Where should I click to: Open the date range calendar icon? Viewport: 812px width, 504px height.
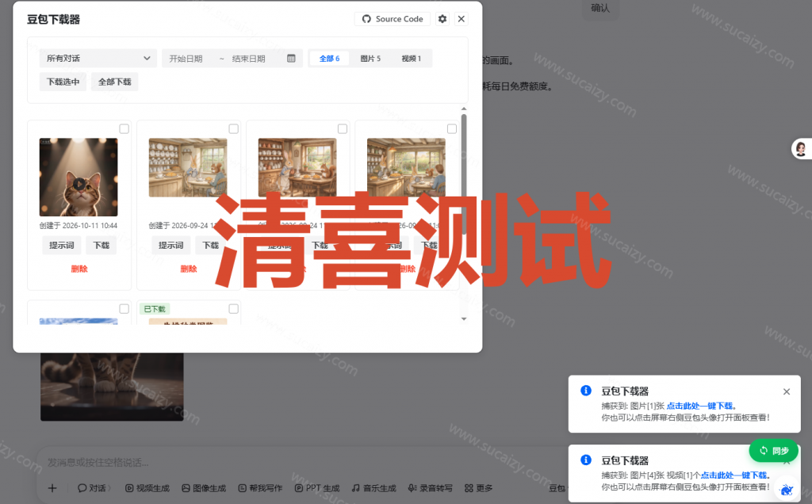click(x=291, y=59)
